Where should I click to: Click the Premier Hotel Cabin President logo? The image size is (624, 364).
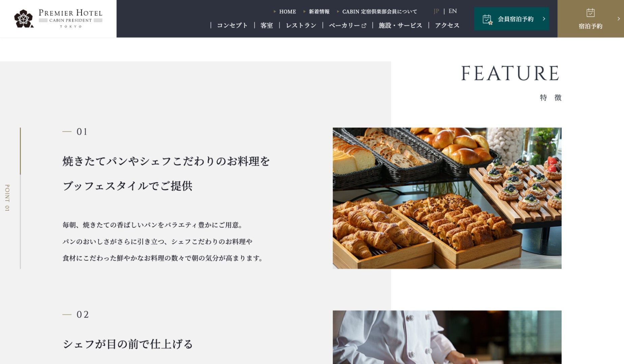[x=58, y=19]
